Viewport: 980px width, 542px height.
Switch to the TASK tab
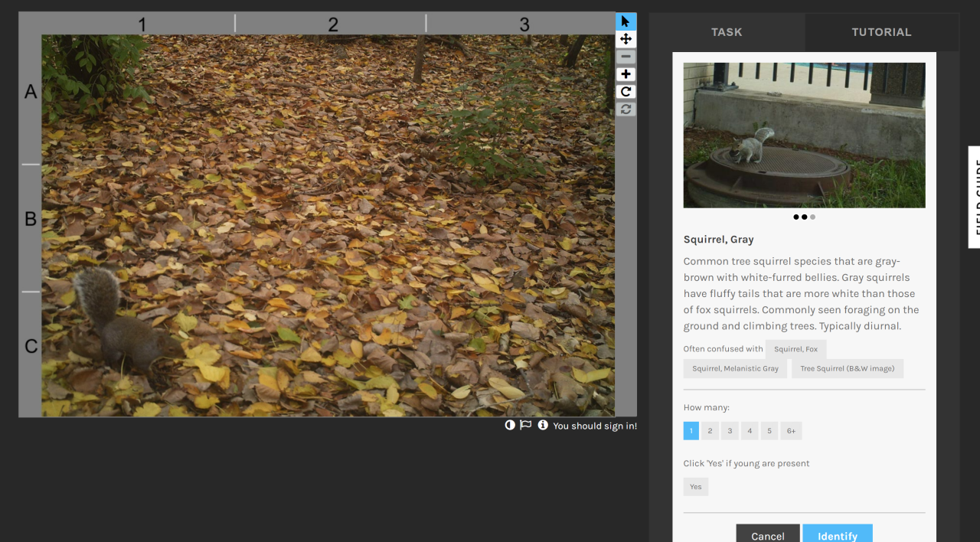pos(727,32)
